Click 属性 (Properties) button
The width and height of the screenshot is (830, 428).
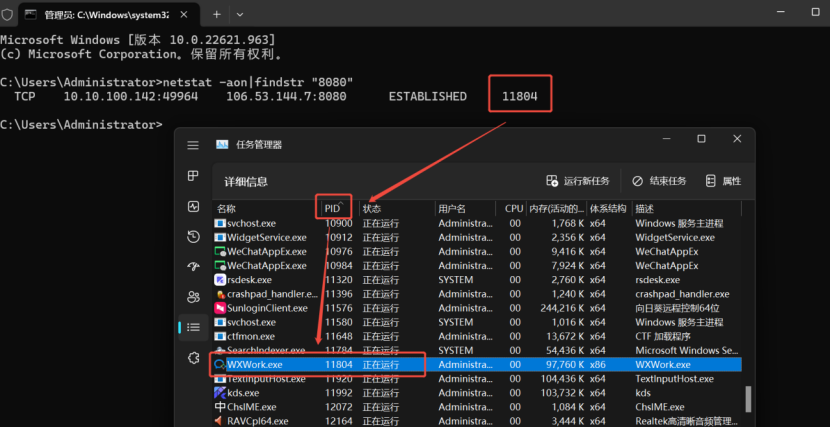click(x=723, y=181)
